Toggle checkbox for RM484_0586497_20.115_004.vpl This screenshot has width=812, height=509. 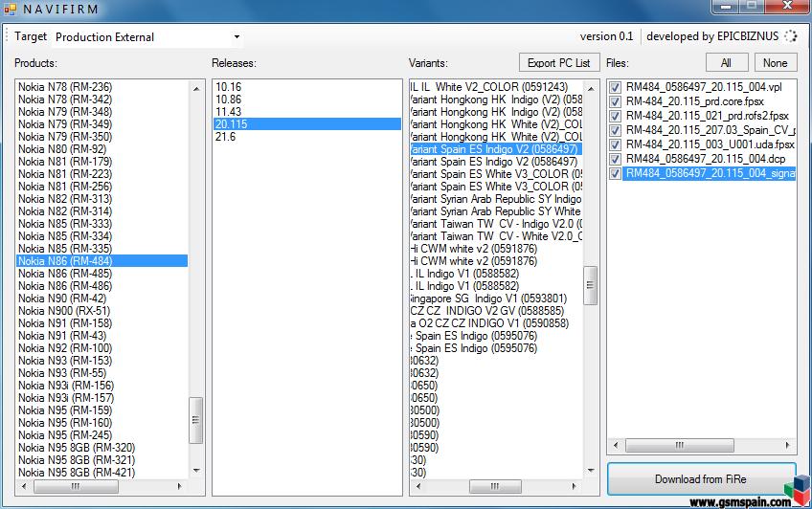pyautogui.click(x=615, y=87)
